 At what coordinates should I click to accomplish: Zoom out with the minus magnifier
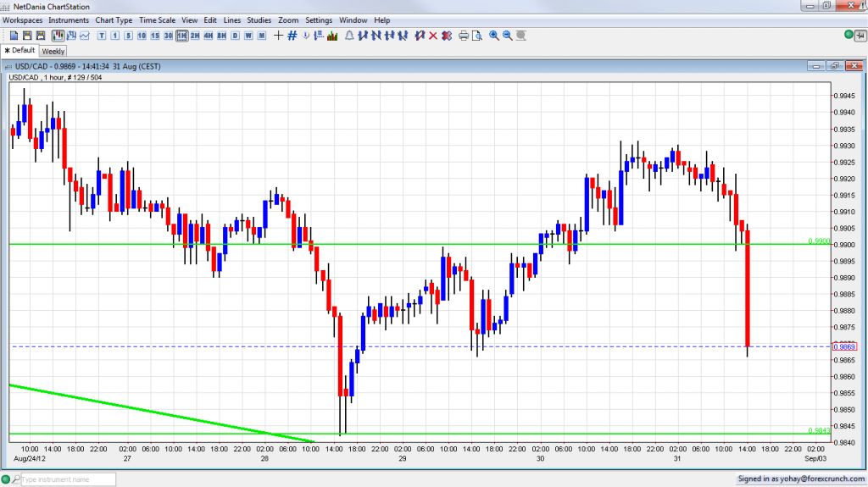(x=508, y=36)
